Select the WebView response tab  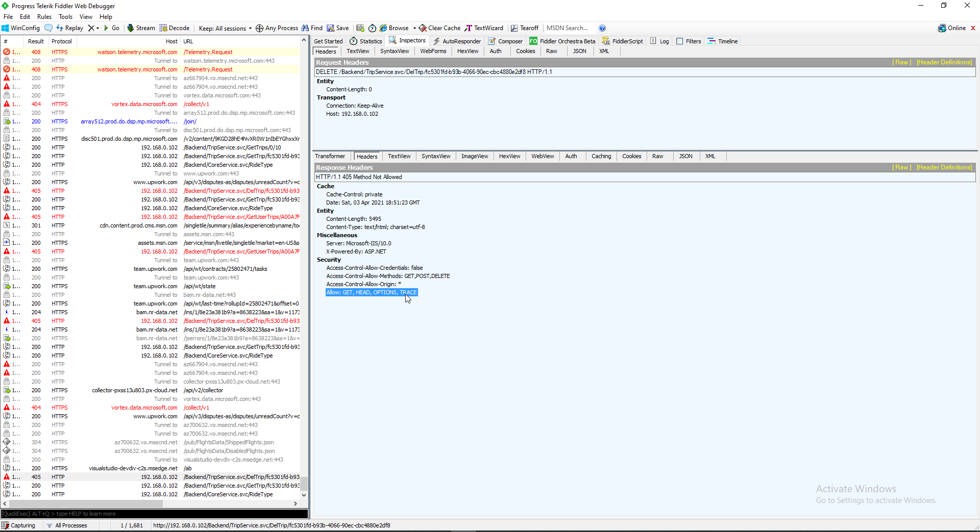(543, 156)
